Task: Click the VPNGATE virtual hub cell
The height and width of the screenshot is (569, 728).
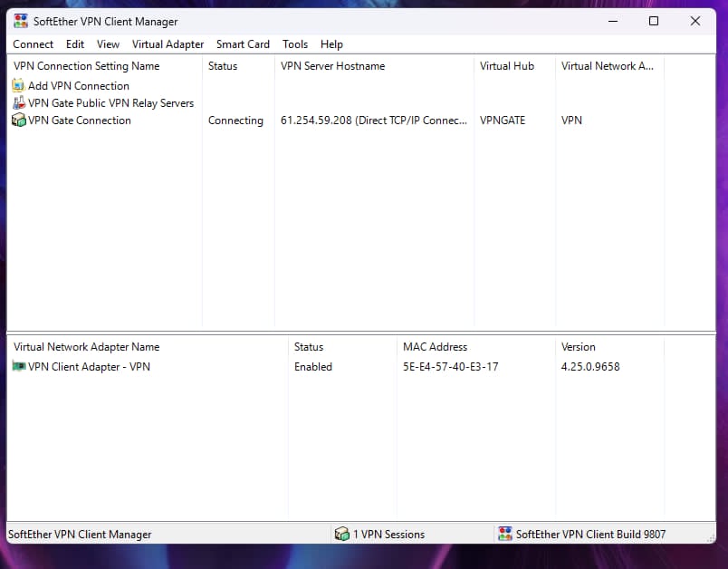Action: 503,121
